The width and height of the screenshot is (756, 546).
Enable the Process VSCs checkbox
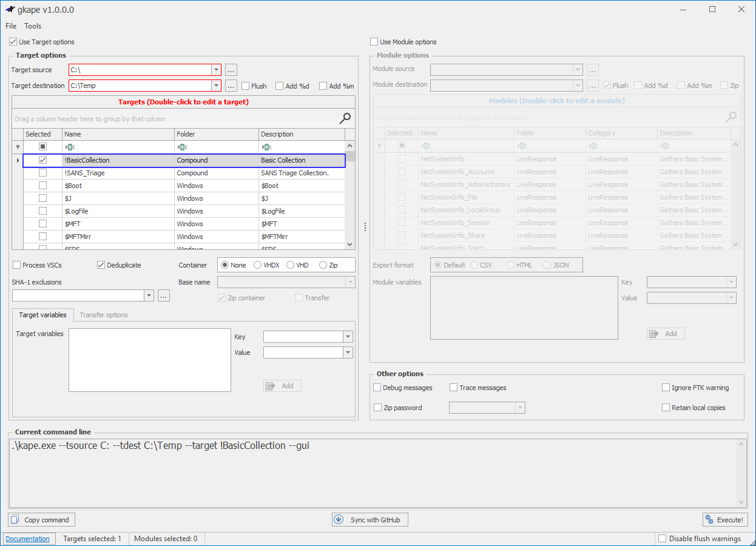click(x=15, y=265)
